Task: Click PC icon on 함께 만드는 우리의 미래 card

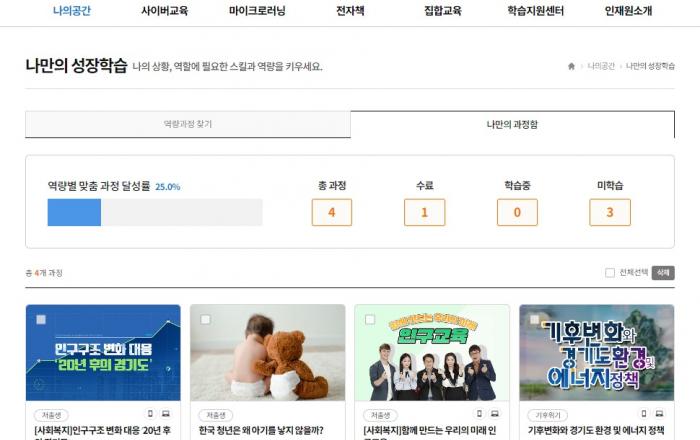Action: click(x=495, y=414)
